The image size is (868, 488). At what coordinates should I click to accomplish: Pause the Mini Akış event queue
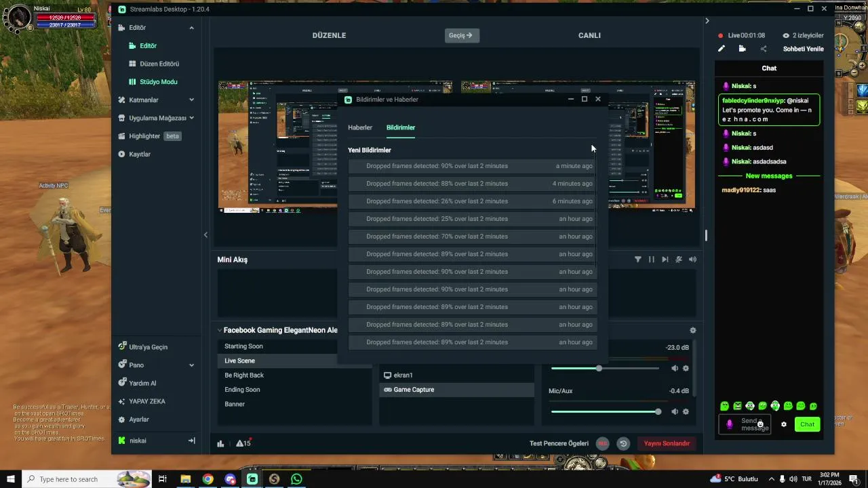click(652, 260)
